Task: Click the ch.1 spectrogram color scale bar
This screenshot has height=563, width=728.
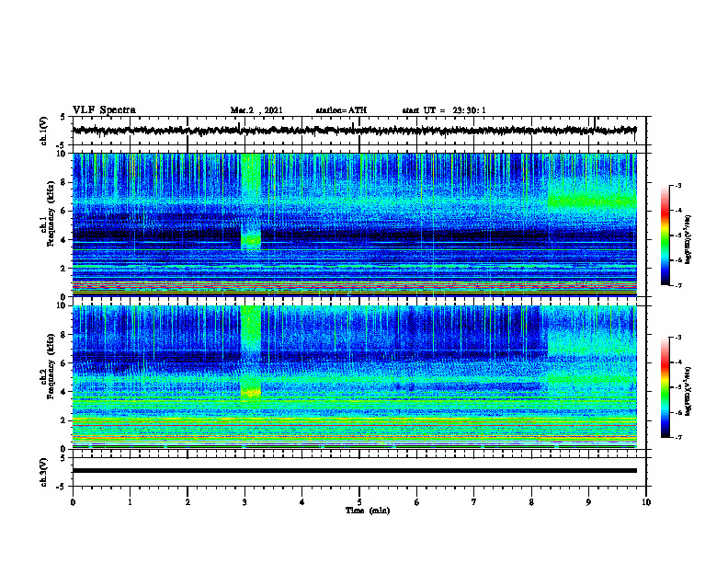Action: click(665, 236)
